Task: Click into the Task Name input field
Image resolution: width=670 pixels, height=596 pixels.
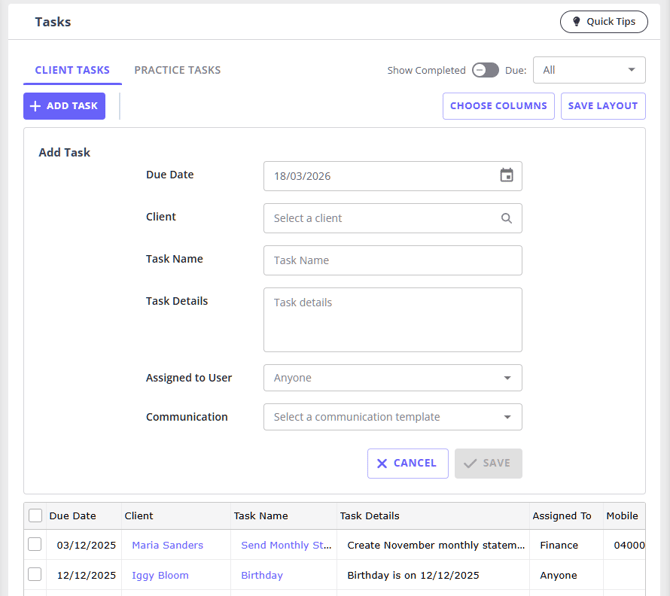Action: [x=392, y=260]
